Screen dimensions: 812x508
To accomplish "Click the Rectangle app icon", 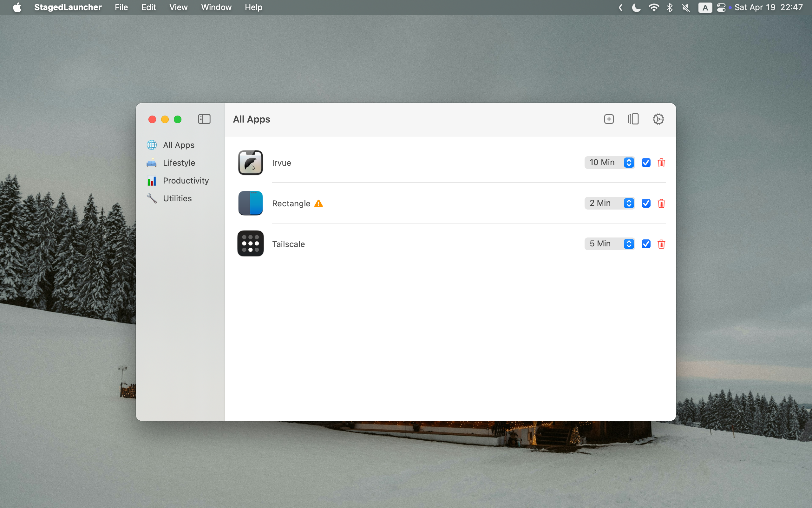I will [x=250, y=203].
